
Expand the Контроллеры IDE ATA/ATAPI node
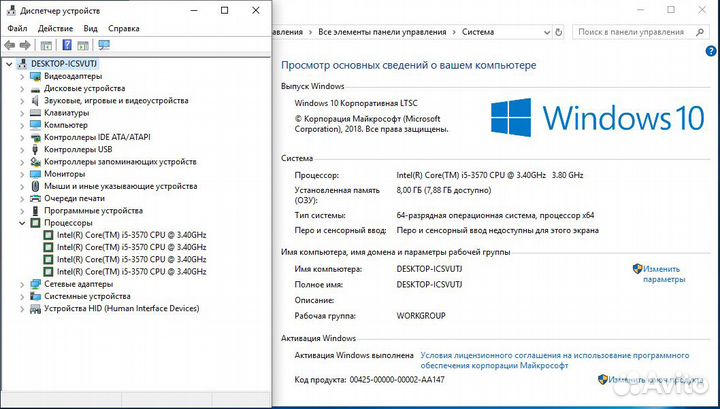[22, 137]
